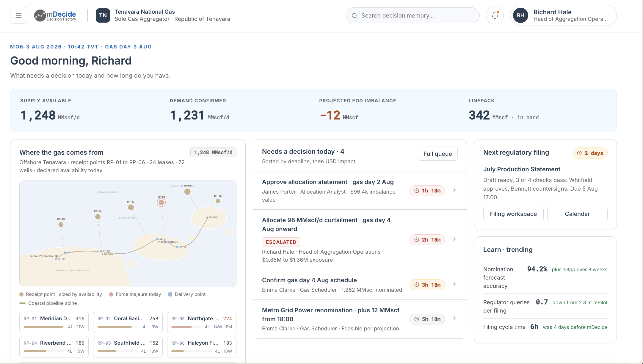The height and width of the screenshot is (364, 643).
Task: Open the RP-02 Coral Basin card
Action: 128,322
